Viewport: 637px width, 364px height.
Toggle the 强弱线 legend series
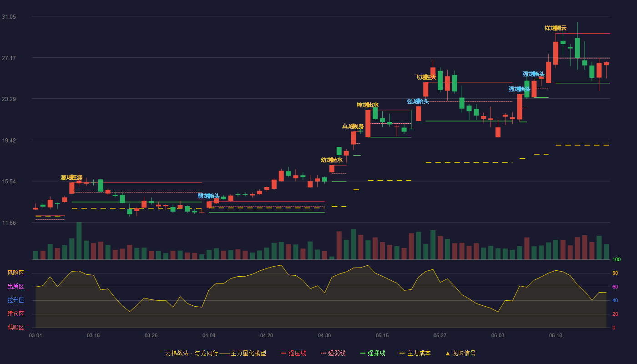pyautogui.click(x=333, y=353)
